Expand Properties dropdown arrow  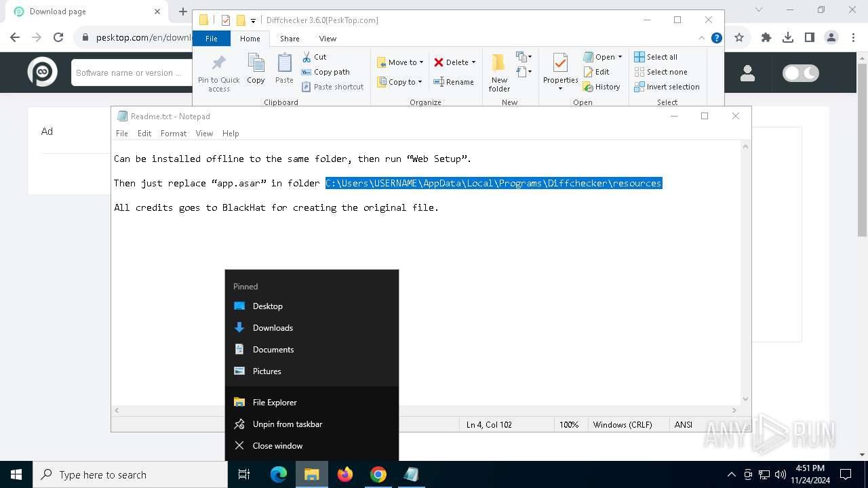click(x=560, y=89)
